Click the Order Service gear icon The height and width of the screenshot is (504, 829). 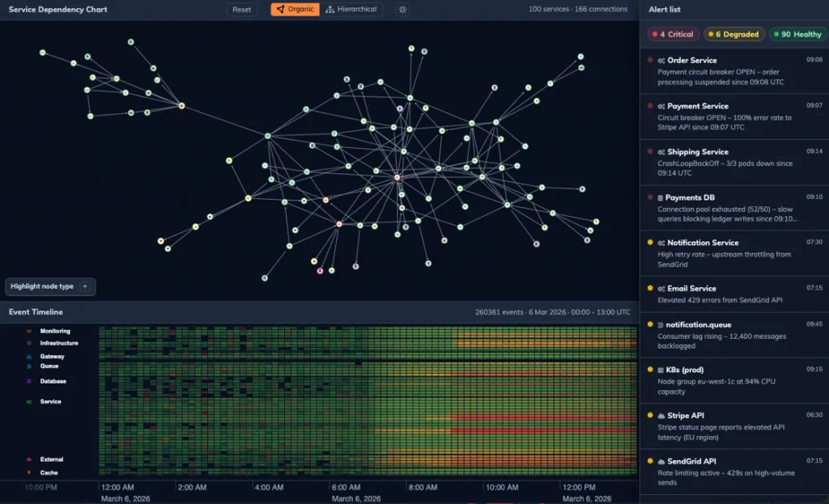[661, 61]
